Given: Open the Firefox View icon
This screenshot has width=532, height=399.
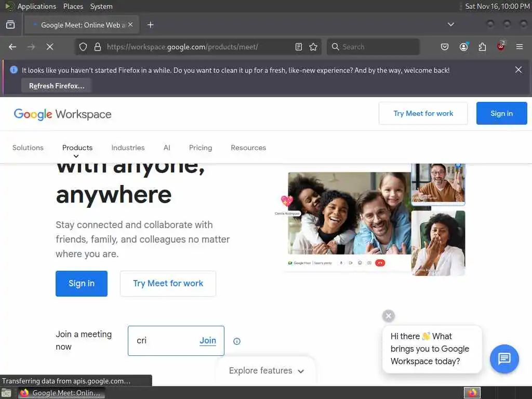Looking at the screenshot, I should [10, 25].
